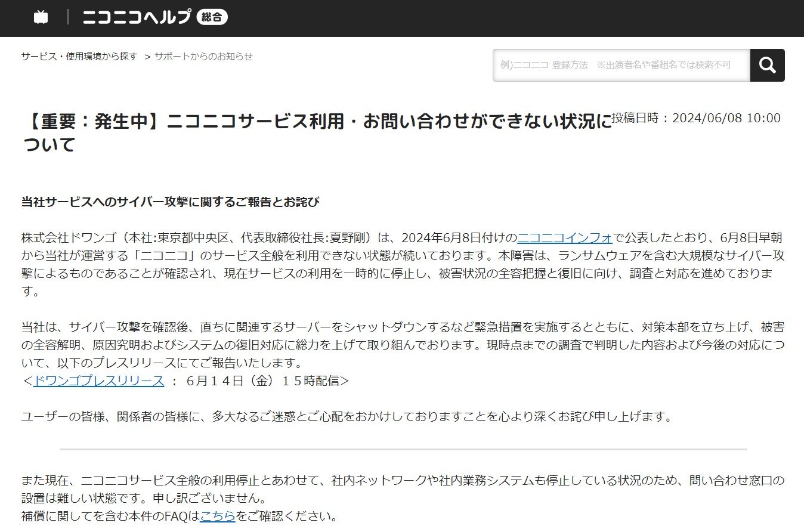Open the ニコニコインフォ hyperlink
Viewport: 804px width, 532px height.
click(x=565, y=237)
